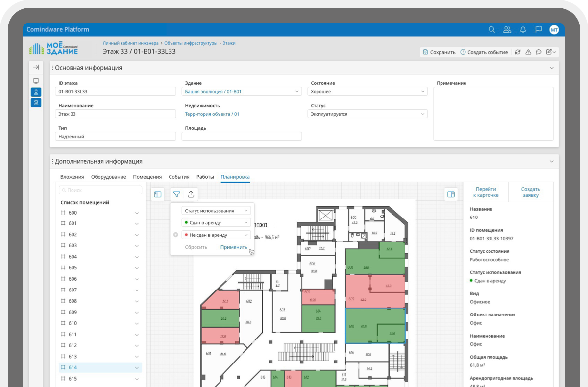588x387 pixels.
Task: Click the empty Площадь field
Action: click(242, 137)
